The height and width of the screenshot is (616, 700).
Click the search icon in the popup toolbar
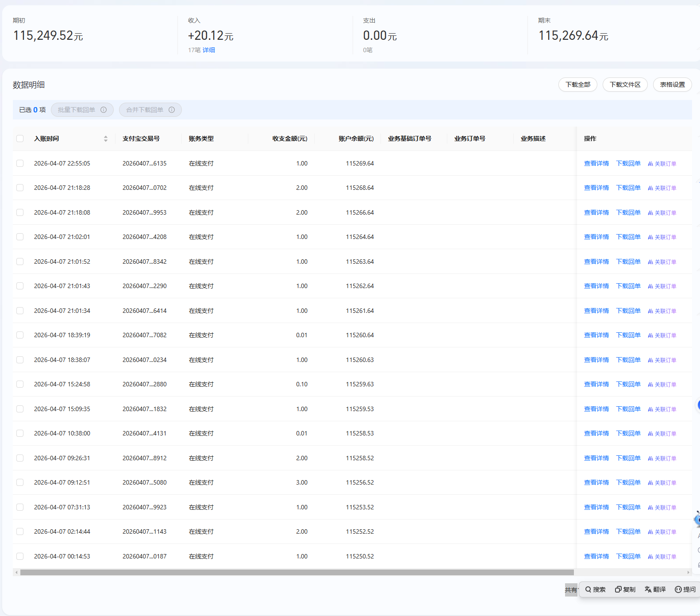(x=588, y=589)
